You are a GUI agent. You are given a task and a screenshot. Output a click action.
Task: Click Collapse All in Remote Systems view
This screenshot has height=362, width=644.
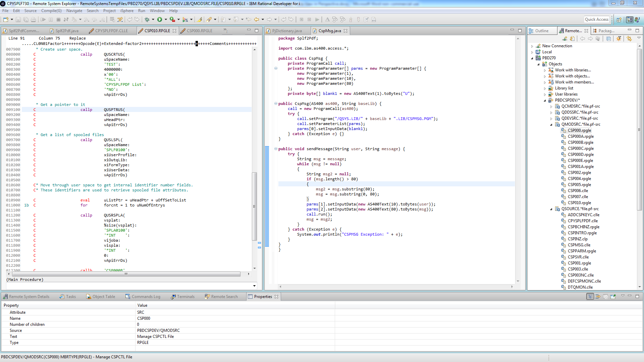tap(608, 39)
